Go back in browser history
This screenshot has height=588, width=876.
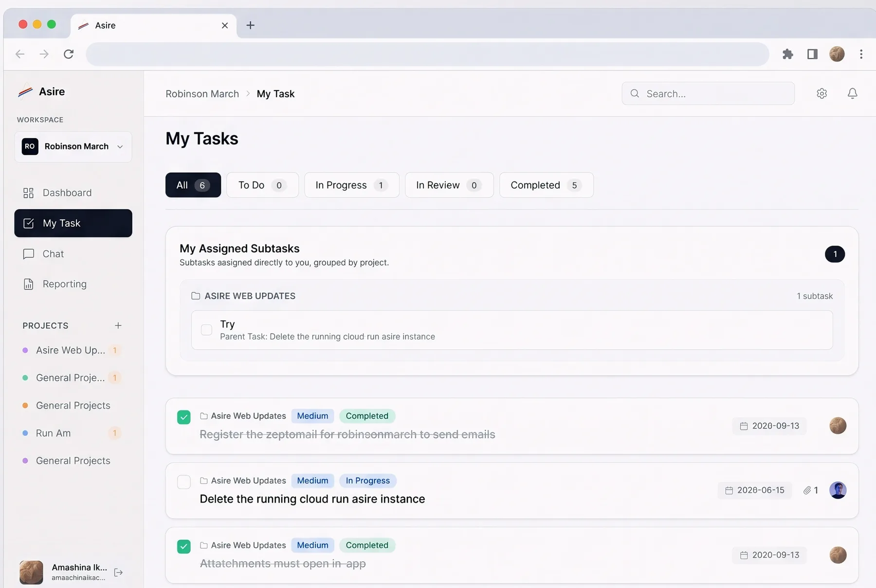[20, 54]
